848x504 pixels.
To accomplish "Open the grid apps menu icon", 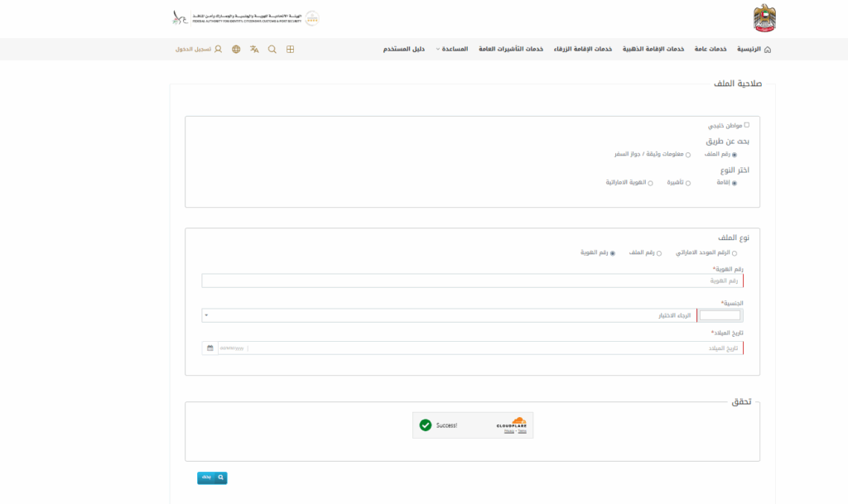I will coord(290,50).
